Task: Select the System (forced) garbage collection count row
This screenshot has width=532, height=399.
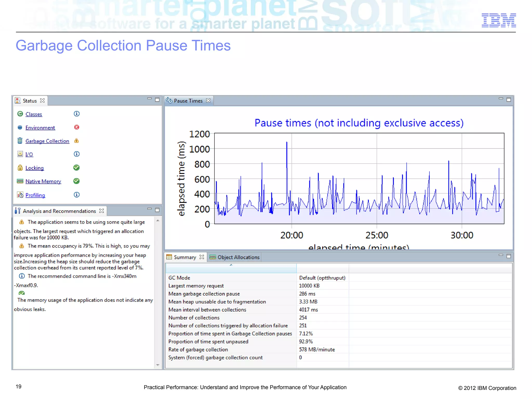Action: click(339, 357)
